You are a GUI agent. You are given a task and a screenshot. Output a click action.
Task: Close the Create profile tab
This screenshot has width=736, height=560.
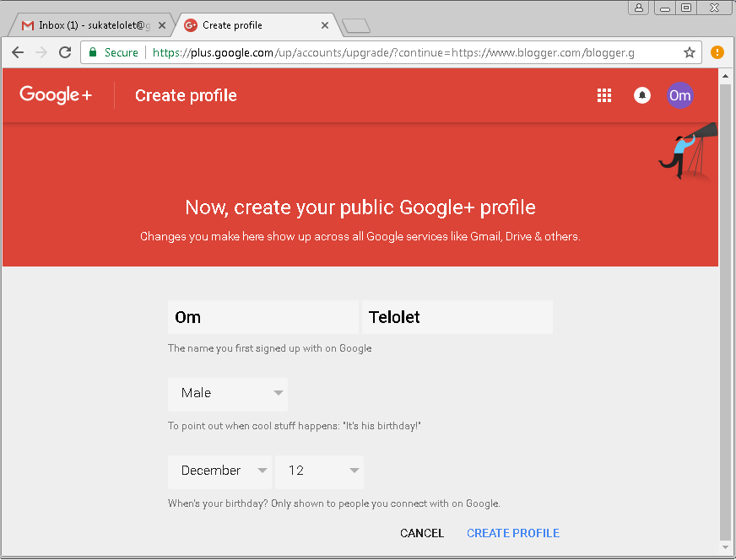click(x=325, y=25)
